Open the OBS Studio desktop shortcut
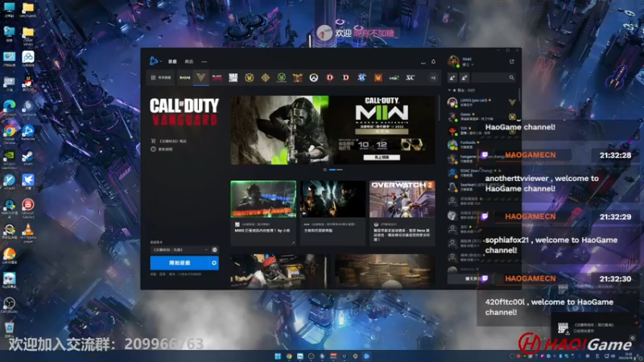Viewport: 644px width, 362px height. click(10, 306)
